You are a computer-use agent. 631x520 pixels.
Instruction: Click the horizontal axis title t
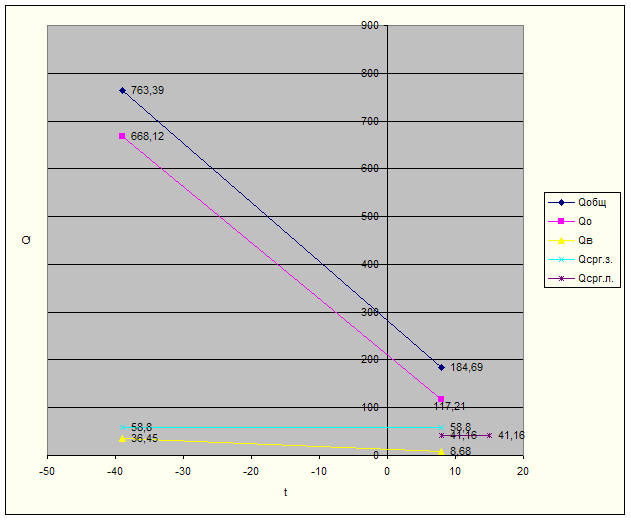(285, 492)
